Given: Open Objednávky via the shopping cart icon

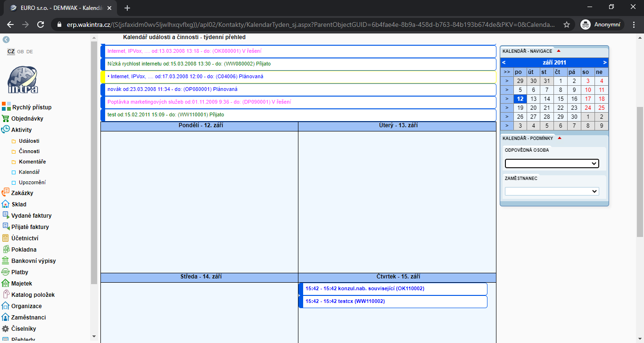Looking at the screenshot, I should [x=6, y=119].
